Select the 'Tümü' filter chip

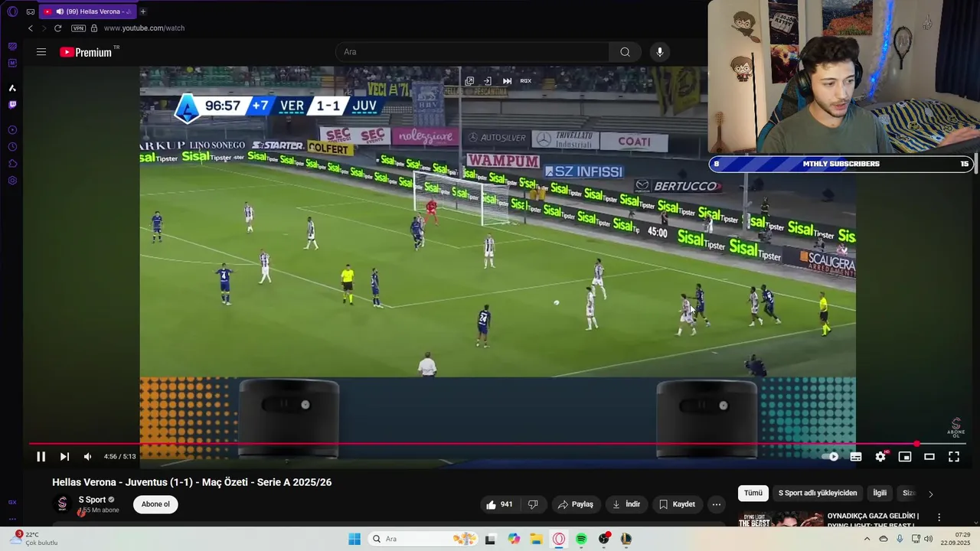point(753,493)
